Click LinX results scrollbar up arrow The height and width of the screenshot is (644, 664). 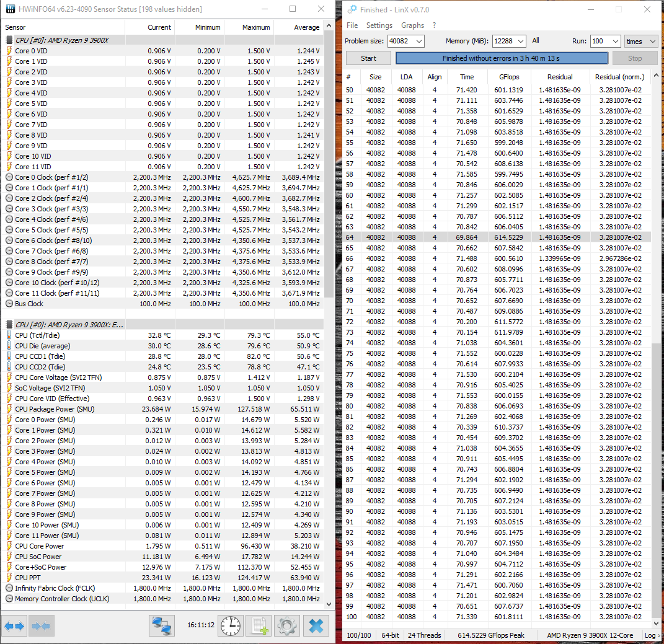click(x=656, y=76)
